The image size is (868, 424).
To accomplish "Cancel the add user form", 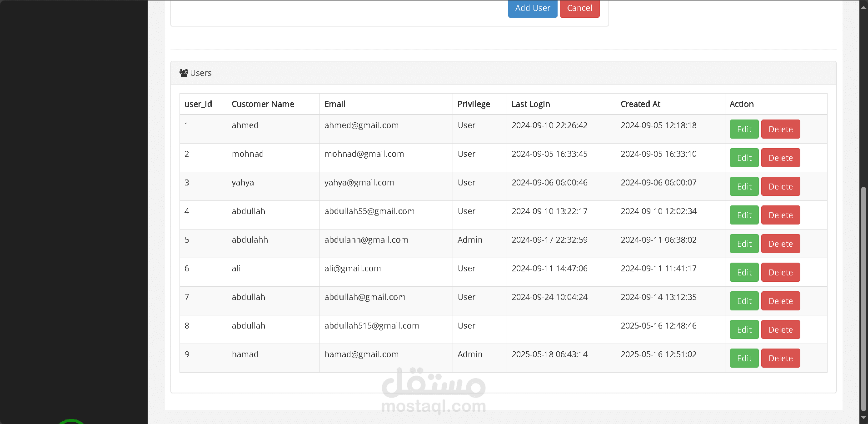I will [x=579, y=9].
